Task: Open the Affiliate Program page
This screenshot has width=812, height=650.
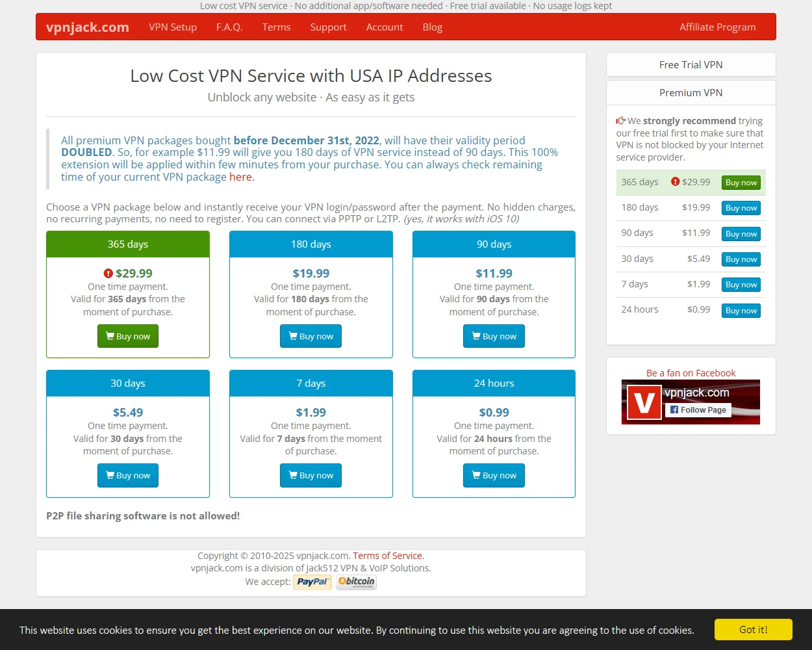Action: (717, 27)
